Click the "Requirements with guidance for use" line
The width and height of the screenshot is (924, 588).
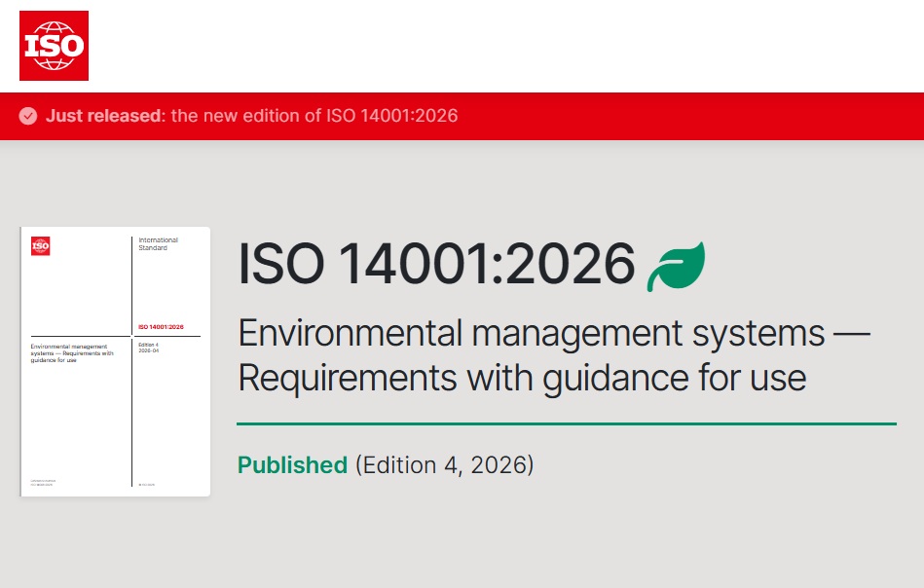point(522,377)
